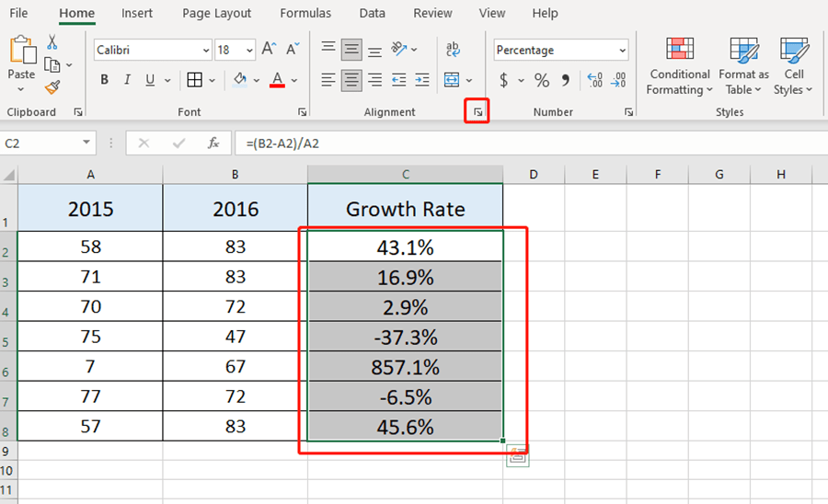
Task: Toggle Underline formatting
Action: (x=150, y=80)
